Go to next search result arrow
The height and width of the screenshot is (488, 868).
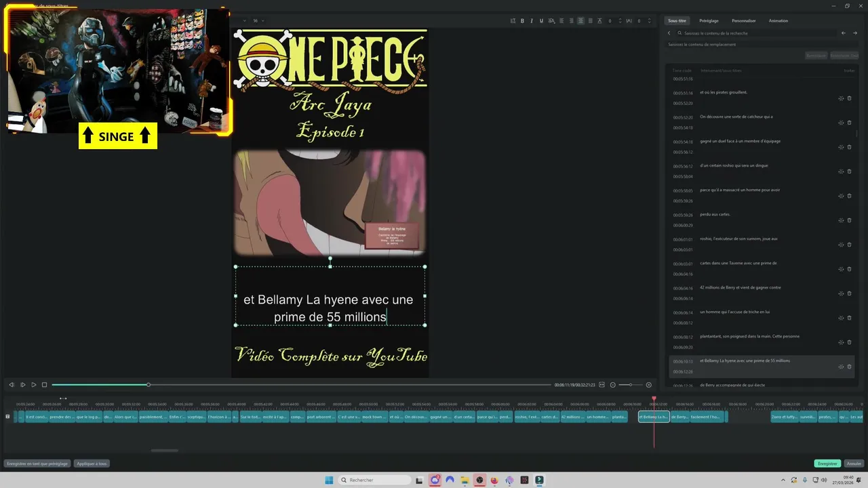click(855, 33)
